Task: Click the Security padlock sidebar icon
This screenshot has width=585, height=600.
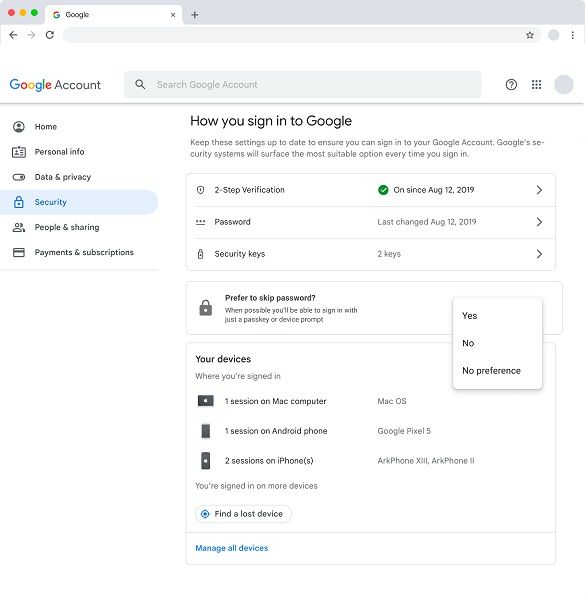Action: pos(19,202)
